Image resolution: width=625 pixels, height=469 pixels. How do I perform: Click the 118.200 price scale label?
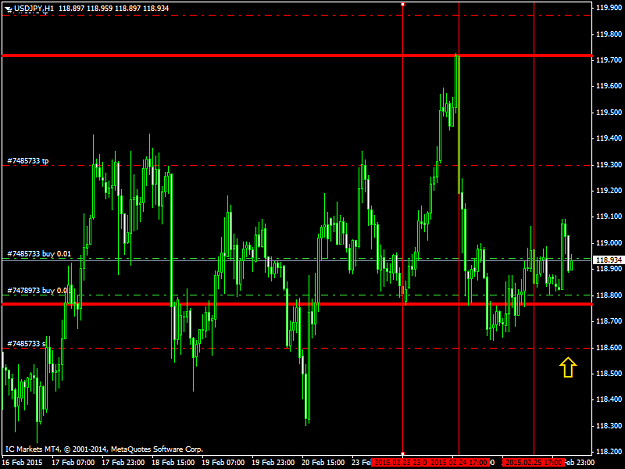point(609,451)
